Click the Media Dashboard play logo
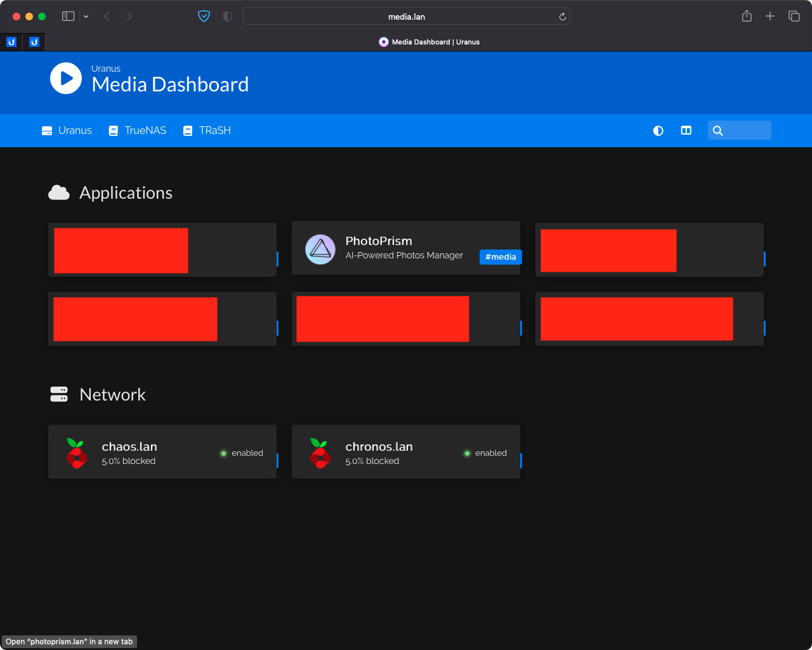This screenshot has height=650, width=812. click(66, 78)
